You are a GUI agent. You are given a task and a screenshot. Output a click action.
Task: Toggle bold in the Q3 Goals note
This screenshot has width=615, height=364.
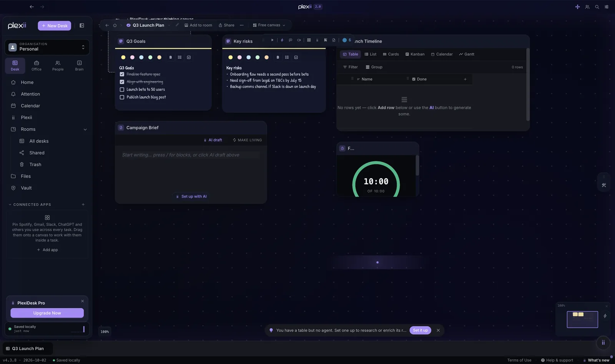tap(171, 58)
